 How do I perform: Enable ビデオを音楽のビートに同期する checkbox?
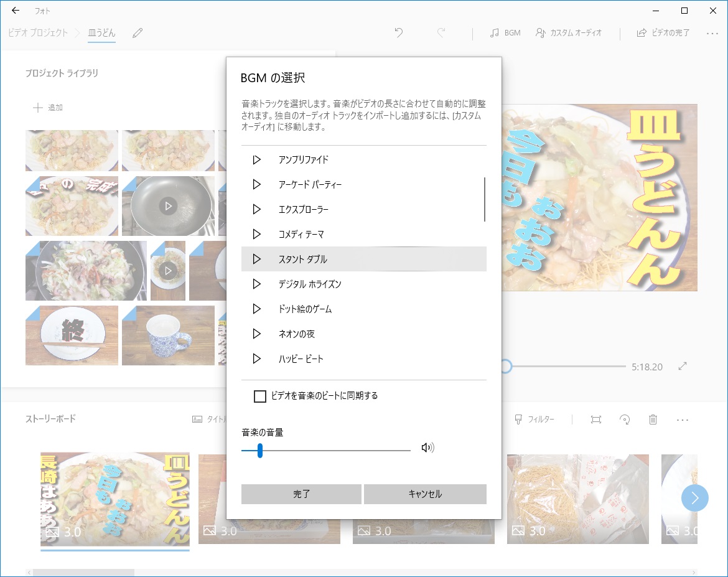click(x=260, y=396)
